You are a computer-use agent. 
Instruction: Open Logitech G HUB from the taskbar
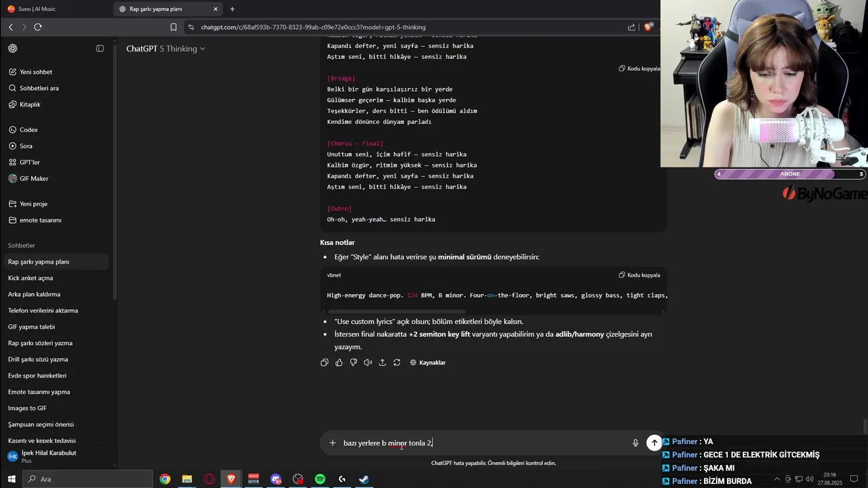(x=342, y=479)
